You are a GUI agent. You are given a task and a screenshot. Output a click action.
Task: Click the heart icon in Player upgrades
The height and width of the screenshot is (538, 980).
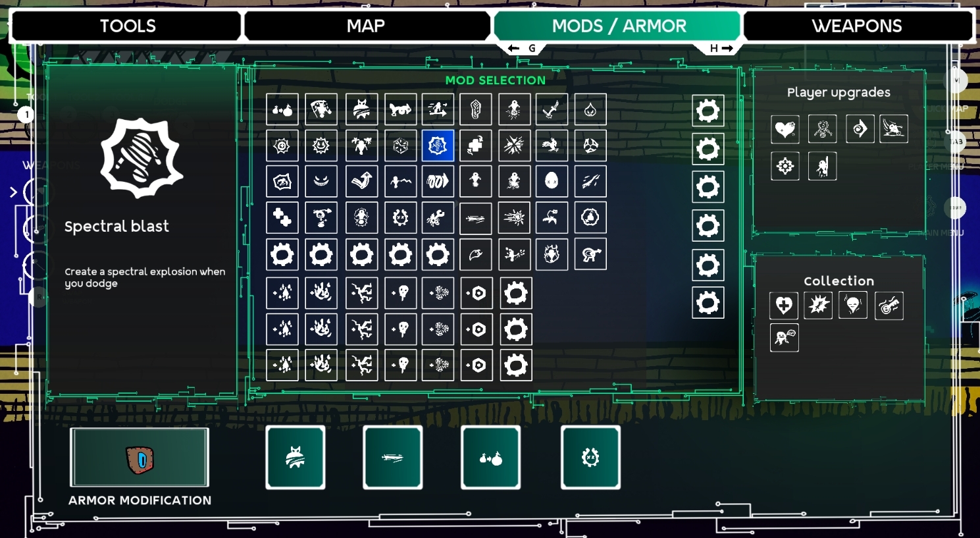[785, 129]
